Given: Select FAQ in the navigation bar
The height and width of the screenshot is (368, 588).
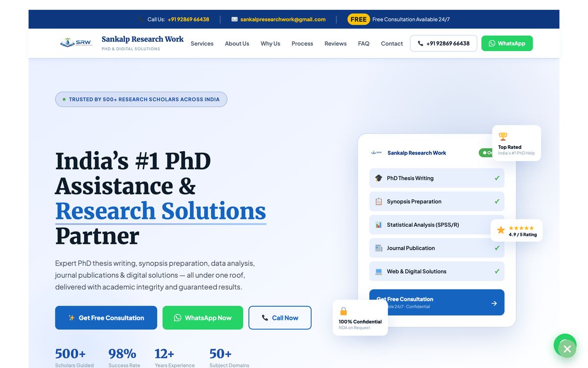Looking at the screenshot, I should (364, 44).
